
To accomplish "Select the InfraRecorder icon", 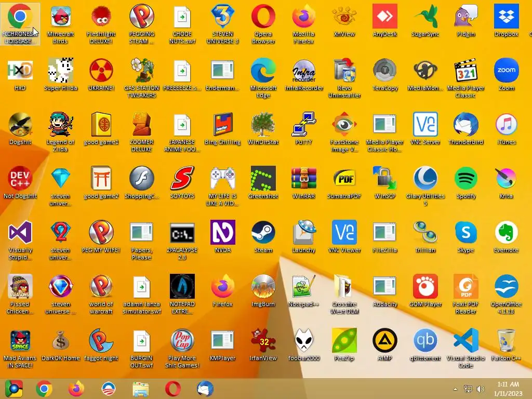I will point(303,70).
